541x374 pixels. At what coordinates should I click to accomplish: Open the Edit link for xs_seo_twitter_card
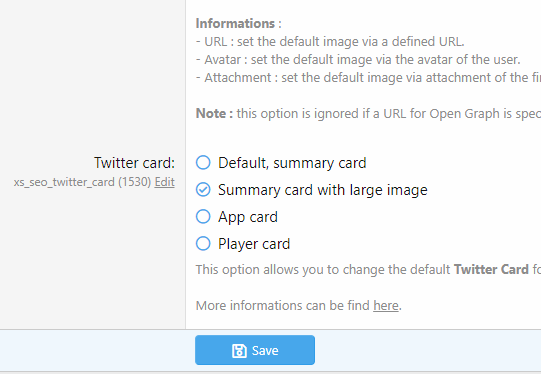[165, 182]
